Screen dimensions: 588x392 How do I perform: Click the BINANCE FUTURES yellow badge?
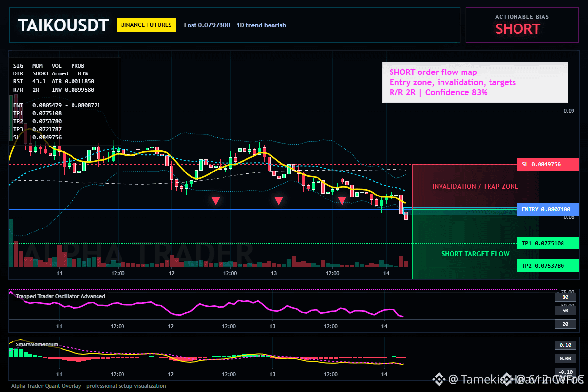[146, 25]
